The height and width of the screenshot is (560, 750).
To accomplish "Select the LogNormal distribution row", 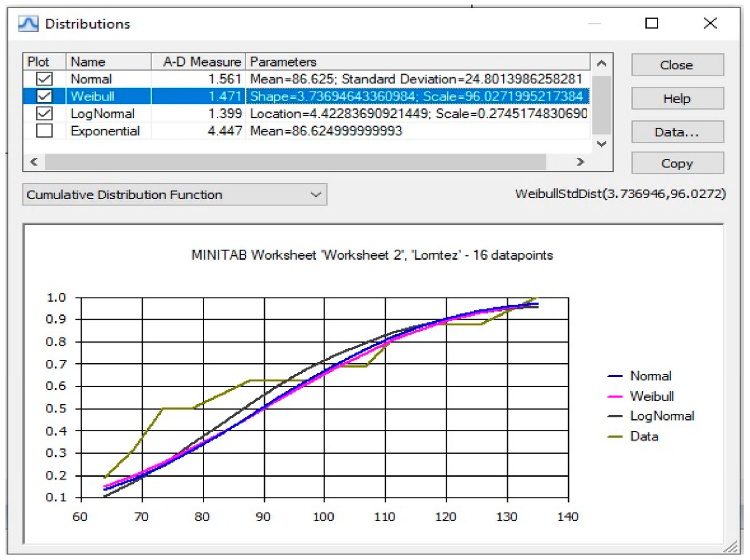I will coord(102,114).
